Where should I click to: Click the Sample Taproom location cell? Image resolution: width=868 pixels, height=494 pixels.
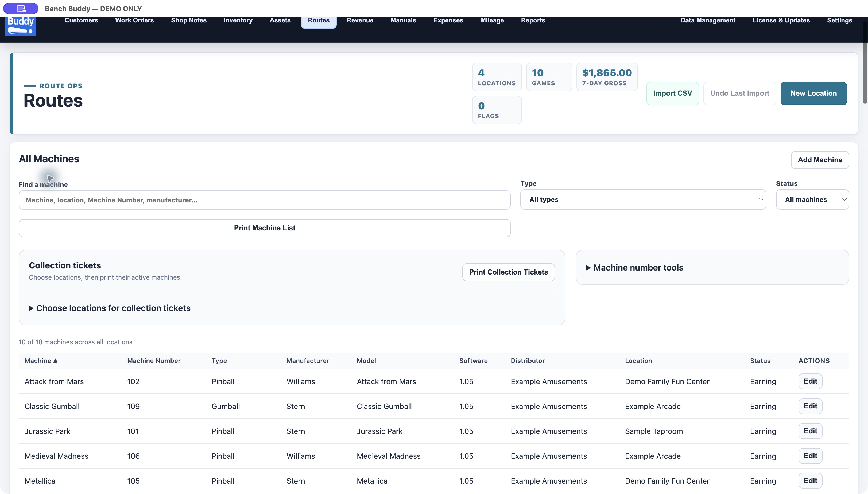tap(654, 431)
